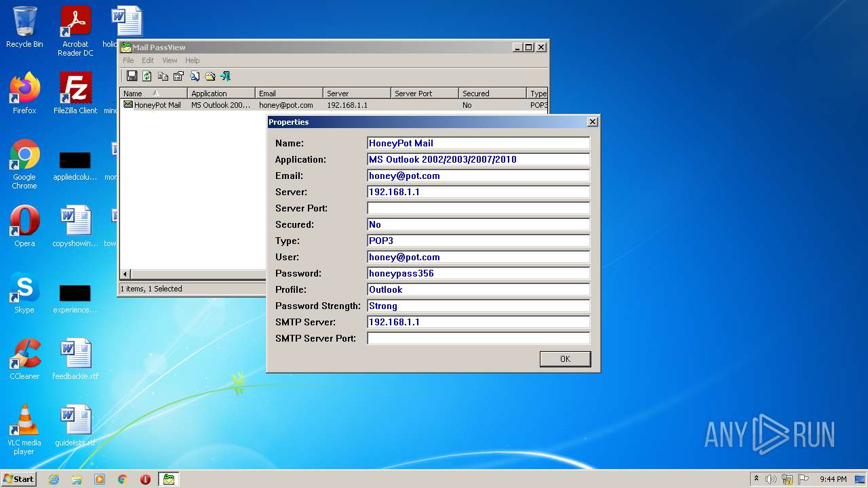Viewport: 868px width, 488px height.
Task: Click the Secured field showing No
Action: [478, 224]
